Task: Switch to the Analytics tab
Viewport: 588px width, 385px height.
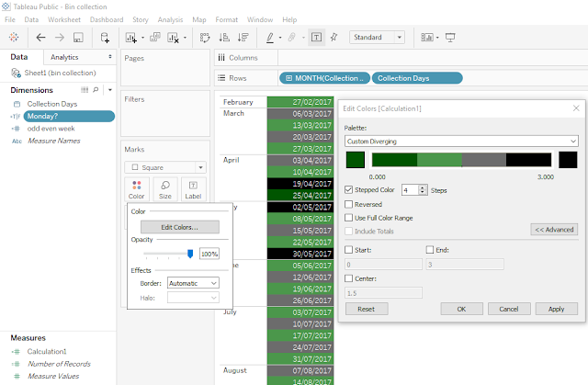Action: point(64,57)
